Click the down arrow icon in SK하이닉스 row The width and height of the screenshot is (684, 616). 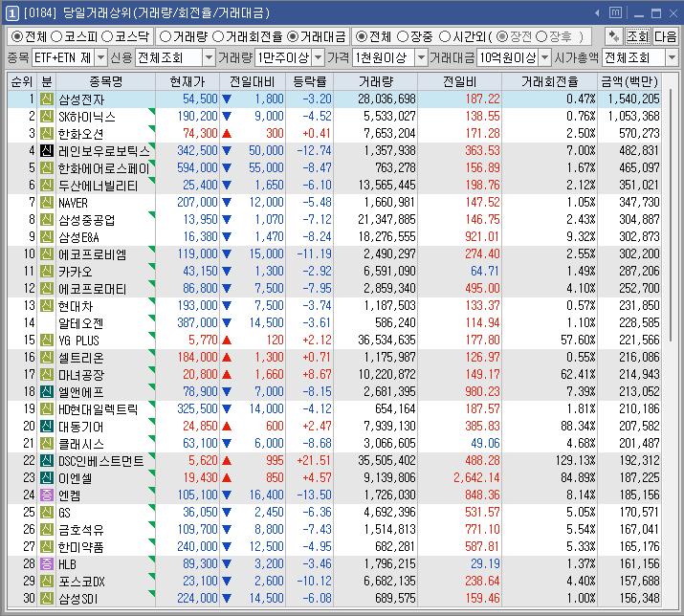[x=227, y=116]
